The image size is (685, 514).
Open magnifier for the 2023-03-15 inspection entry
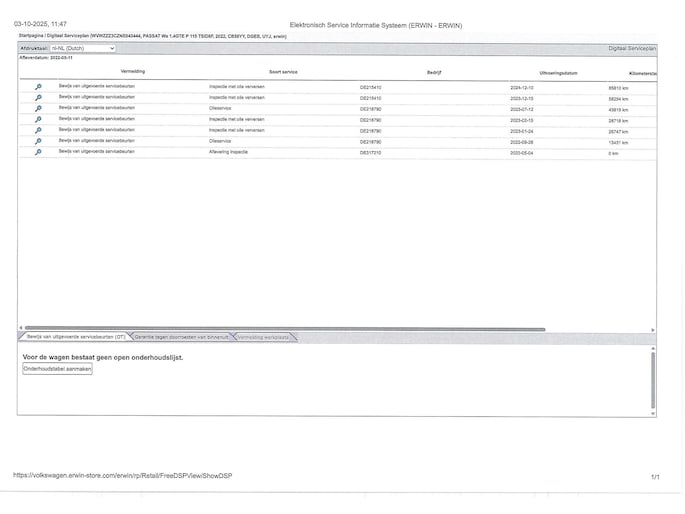[38, 120]
